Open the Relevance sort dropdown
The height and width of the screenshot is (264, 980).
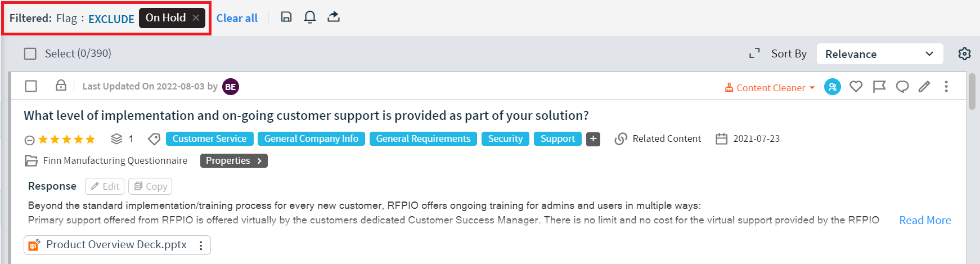pyautogui.click(x=879, y=54)
